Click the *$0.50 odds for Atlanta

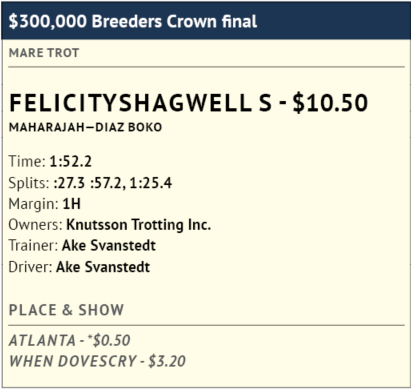click(x=109, y=340)
